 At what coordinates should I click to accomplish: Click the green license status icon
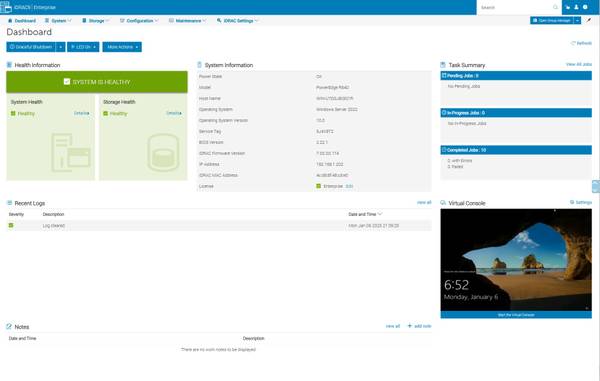click(318, 186)
